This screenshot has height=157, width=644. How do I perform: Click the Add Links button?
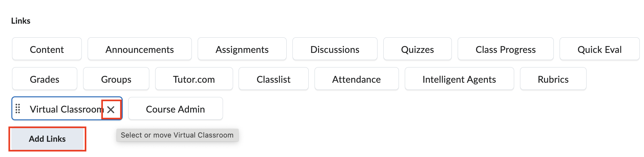pos(47,139)
